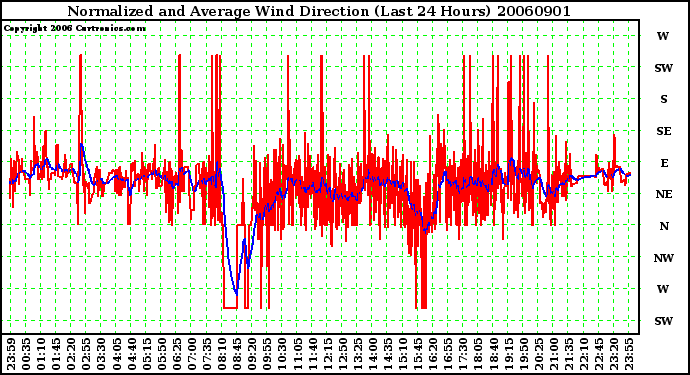The height and width of the screenshot is (375, 690).
Task: Click the 08:45 time label
Action: [237, 354]
